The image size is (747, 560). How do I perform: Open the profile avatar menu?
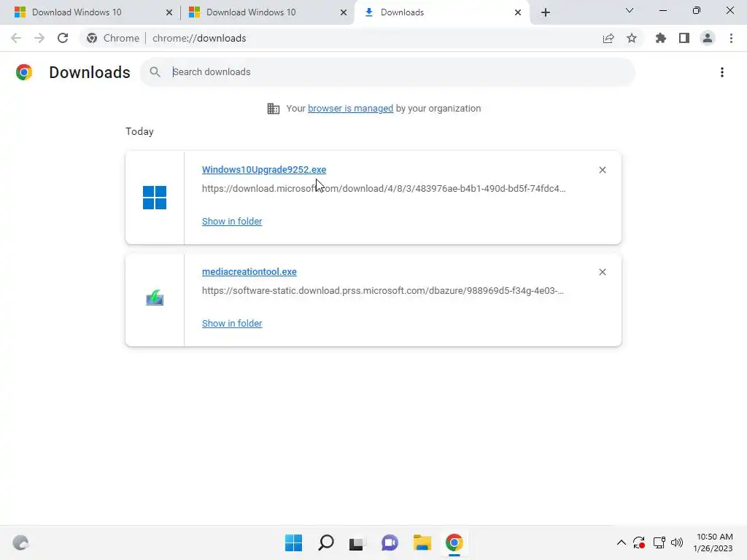tap(708, 38)
